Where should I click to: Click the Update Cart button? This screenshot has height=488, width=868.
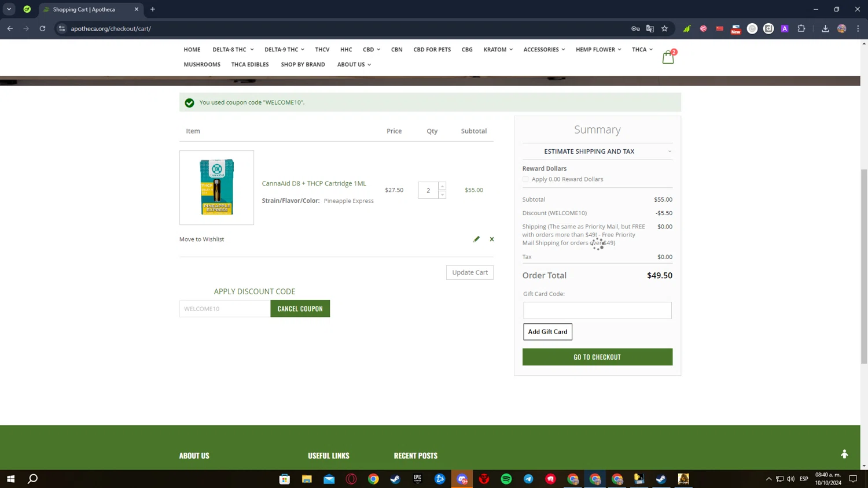point(470,272)
